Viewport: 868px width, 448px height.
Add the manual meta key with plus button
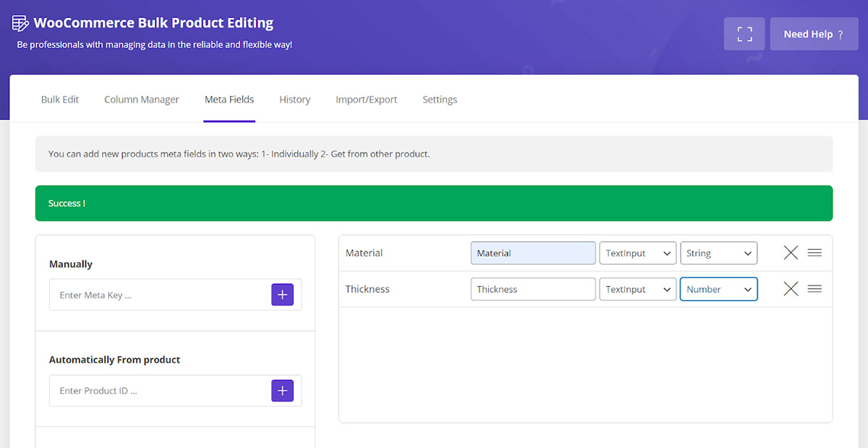pos(282,295)
